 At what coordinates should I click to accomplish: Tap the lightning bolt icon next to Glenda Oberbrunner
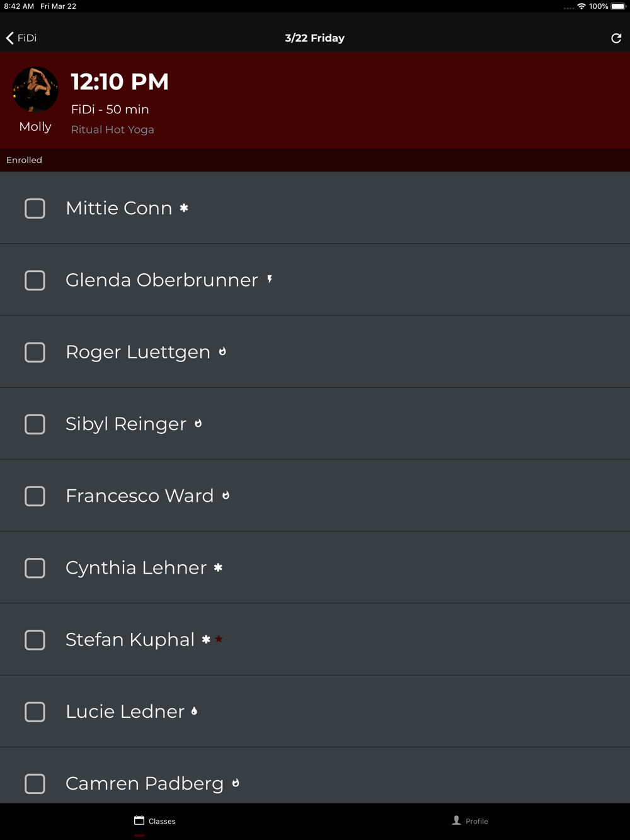pyautogui.click(x=270, y=279)
